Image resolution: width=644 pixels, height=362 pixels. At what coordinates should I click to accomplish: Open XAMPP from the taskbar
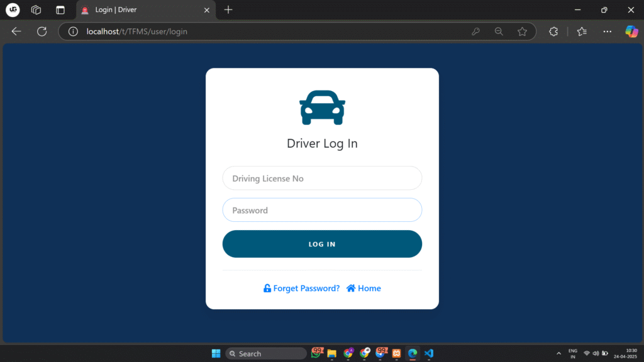coord(396,353)
